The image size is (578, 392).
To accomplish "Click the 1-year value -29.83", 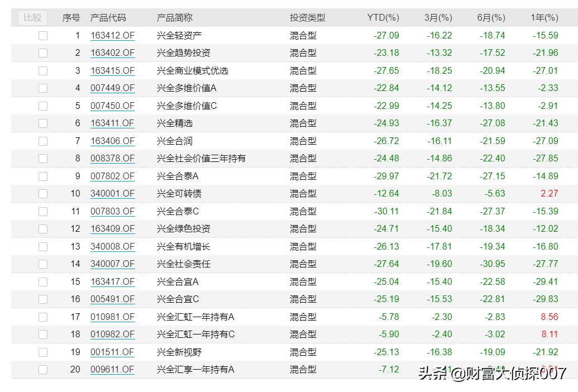I will pyautogui.click(x=546, y=299).
